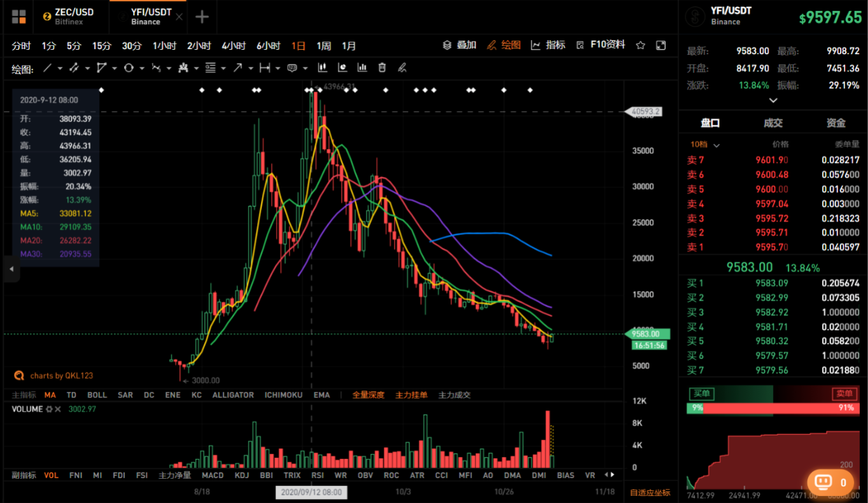The height and width of the screenshot is (503, 868).
Task: Select the trend line drawing tool
Action: point(48,67)
